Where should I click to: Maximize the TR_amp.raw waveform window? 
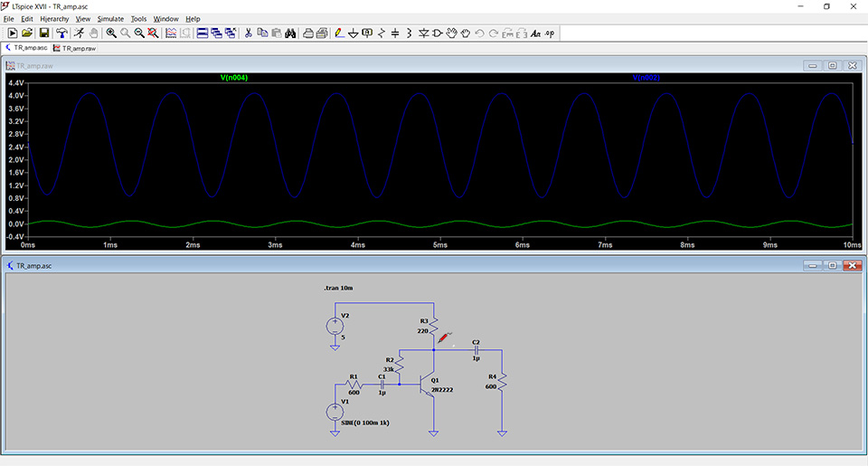(832, 65)
